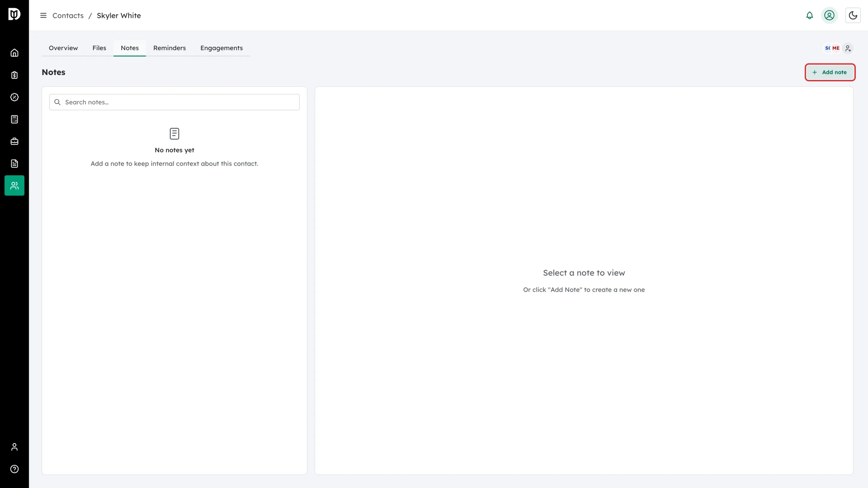868x488 pixels.
Task: Open the profile icon in lower sidebar
Action: click(14, 447)
